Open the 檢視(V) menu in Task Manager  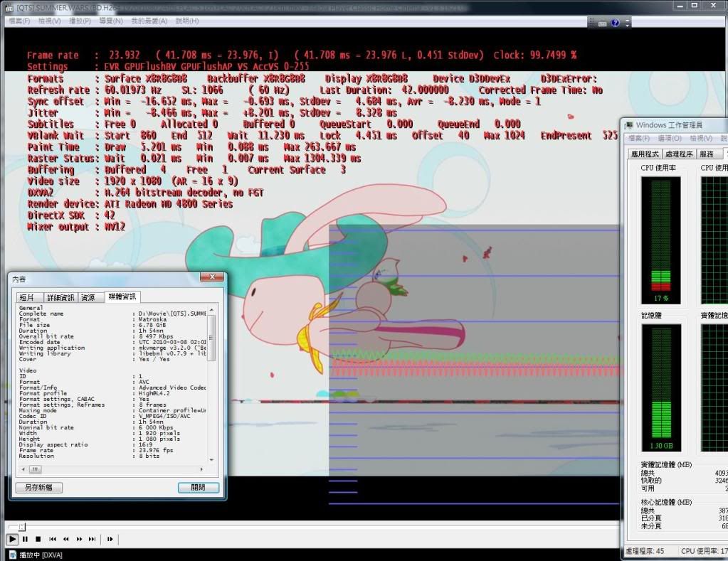pyautogui.click(x=701, y=138)
